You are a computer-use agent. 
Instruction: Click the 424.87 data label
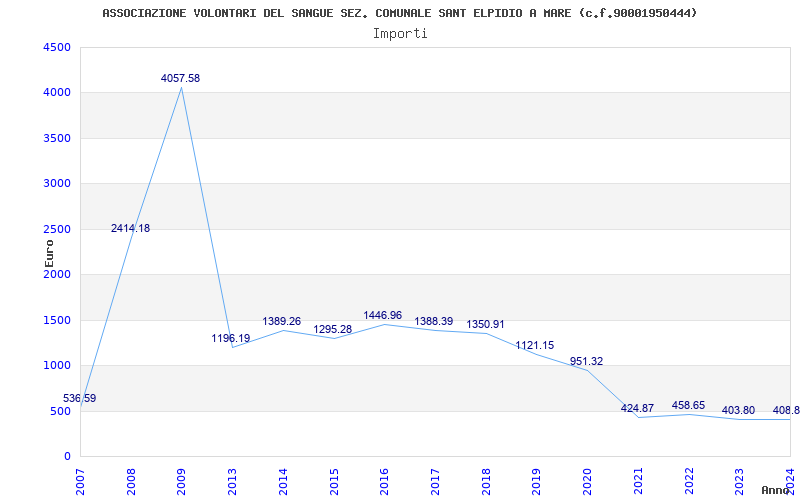click(x=637, y=409)
